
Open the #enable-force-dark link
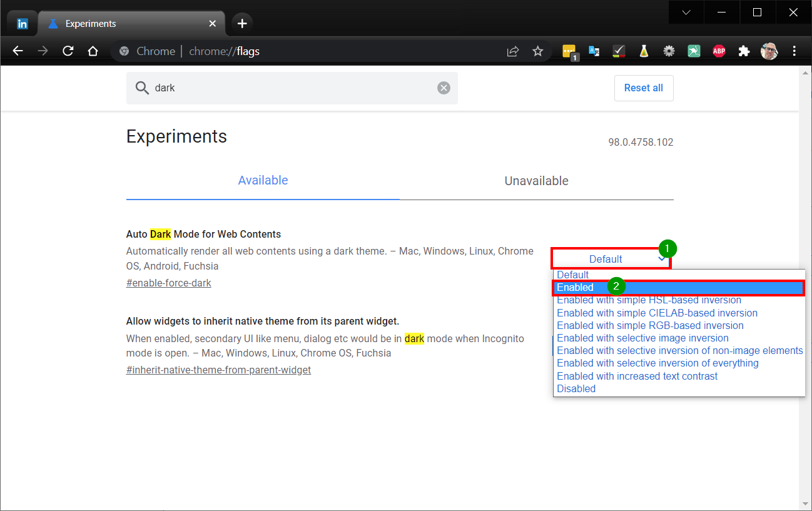[169, 283]
